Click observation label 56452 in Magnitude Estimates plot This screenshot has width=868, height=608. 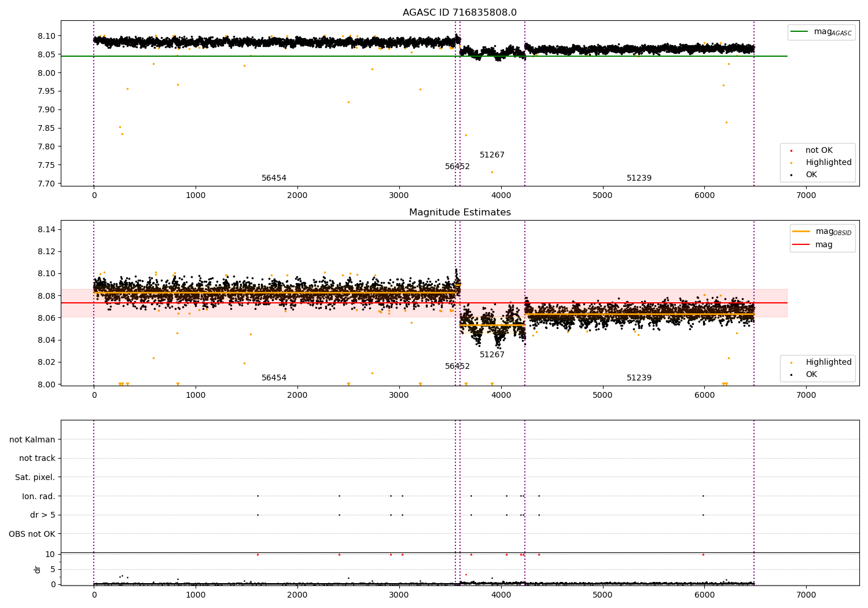457,367
